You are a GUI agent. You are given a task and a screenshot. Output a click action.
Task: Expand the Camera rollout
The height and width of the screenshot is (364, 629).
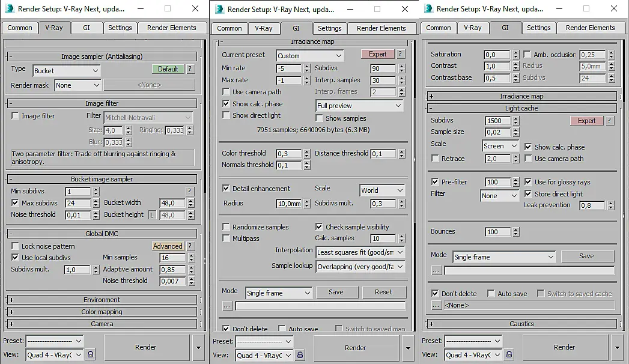102,324
